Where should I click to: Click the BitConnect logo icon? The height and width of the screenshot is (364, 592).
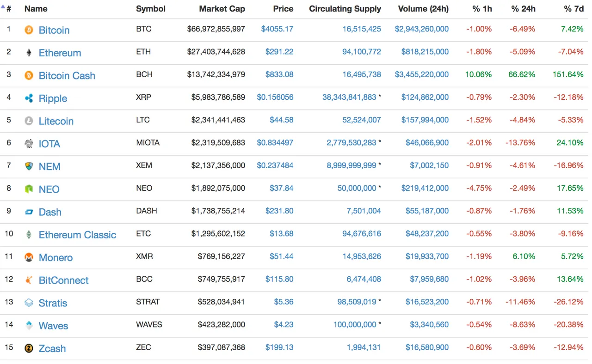[29, 280]
